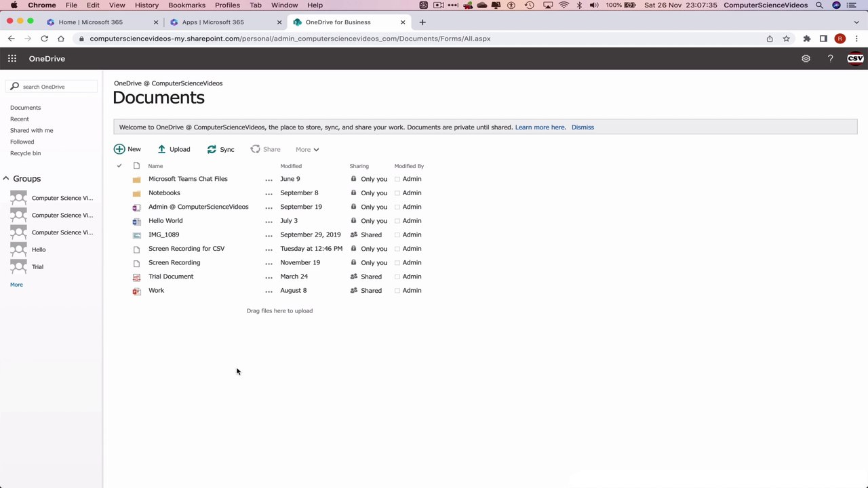868x488 pixels.
Task: Open the Recycle bin link
Action: (x=25, y=153)
